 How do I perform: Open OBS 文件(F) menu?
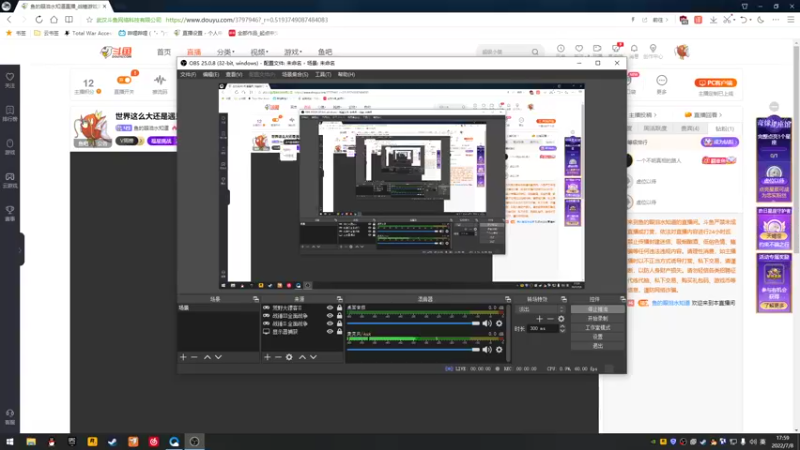188,74
